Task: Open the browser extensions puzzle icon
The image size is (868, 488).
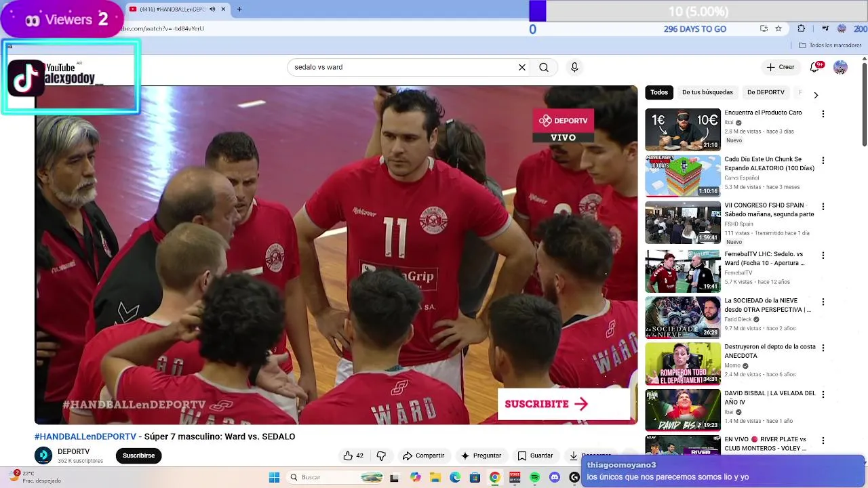Action: click(x=802, y=28)
